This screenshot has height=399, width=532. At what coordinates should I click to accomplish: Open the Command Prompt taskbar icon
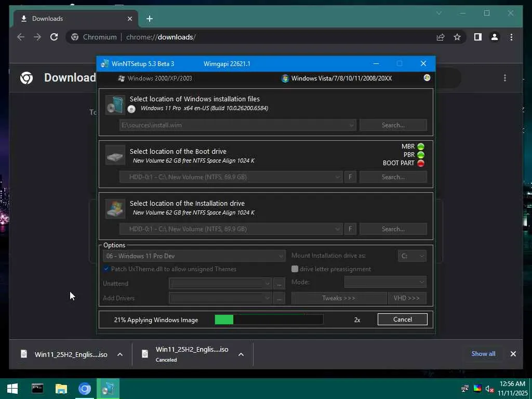[x=37, y=389]
